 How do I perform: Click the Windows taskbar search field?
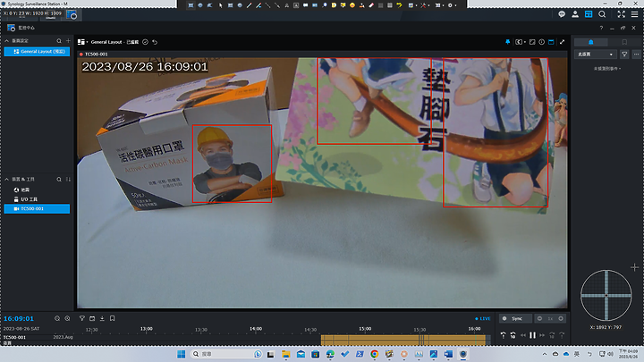click(227, 354)
